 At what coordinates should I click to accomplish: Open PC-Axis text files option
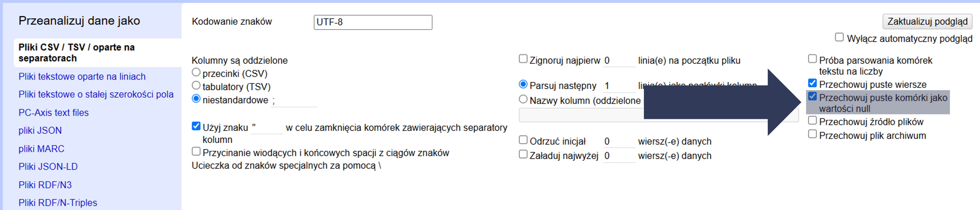[x=53, y=113]
